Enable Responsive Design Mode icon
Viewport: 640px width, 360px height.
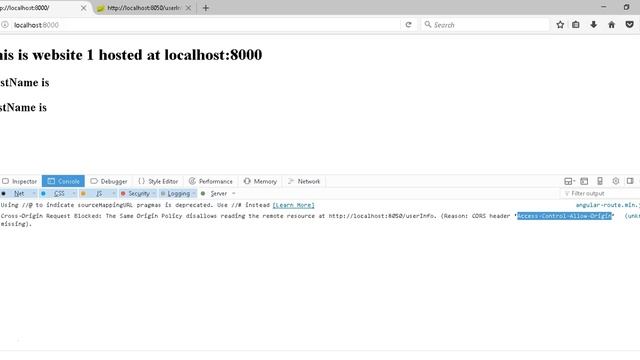click(x=600, y=181)
